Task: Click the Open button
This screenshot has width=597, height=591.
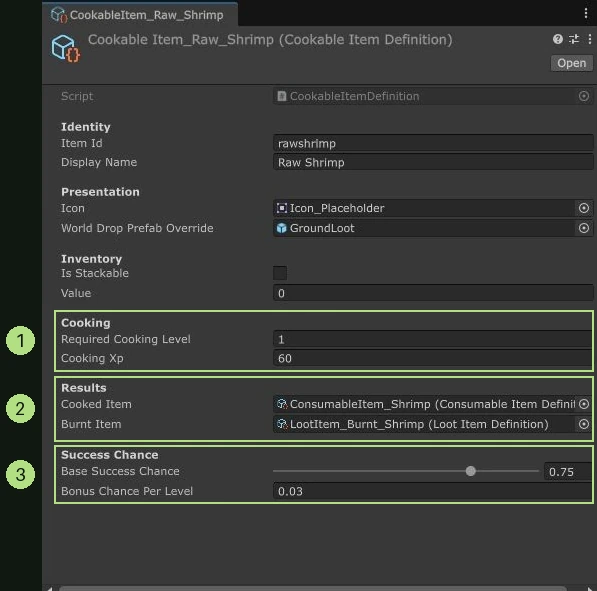Action: [x=571, y=63]
